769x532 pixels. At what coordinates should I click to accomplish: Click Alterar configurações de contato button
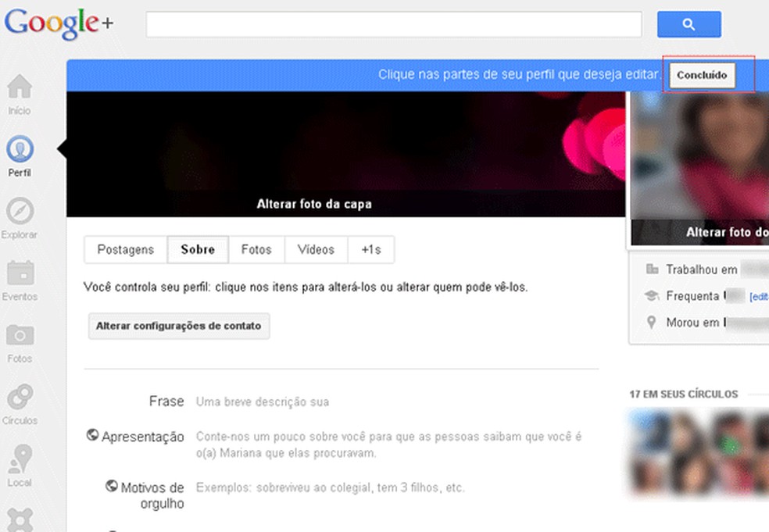(x=178, y=326)
